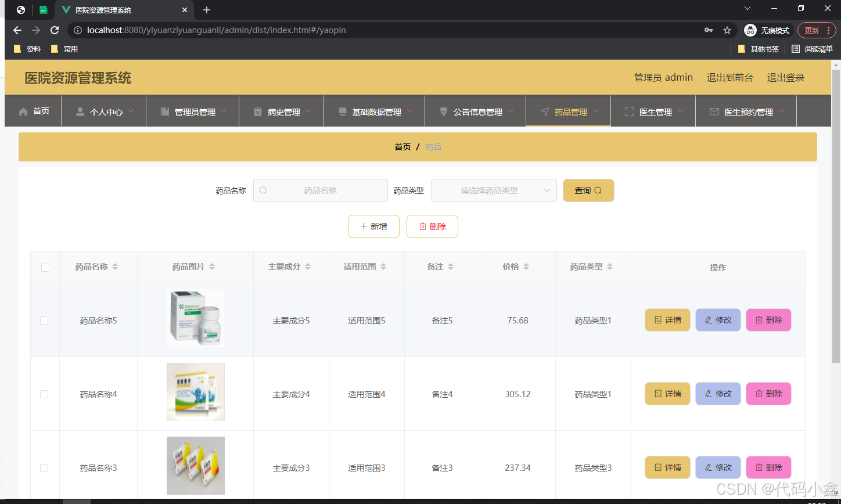Click the 药品名称 search input field
841x504 pixels.
point(321,190)
